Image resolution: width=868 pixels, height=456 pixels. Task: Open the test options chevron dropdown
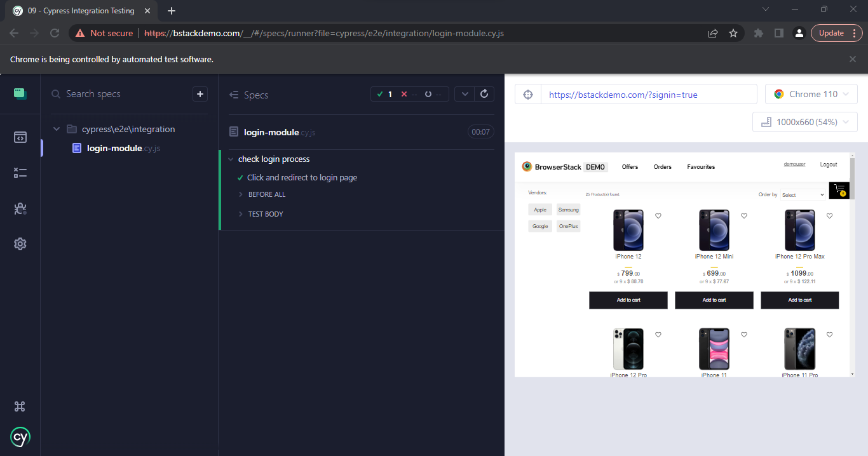(465, 94)
